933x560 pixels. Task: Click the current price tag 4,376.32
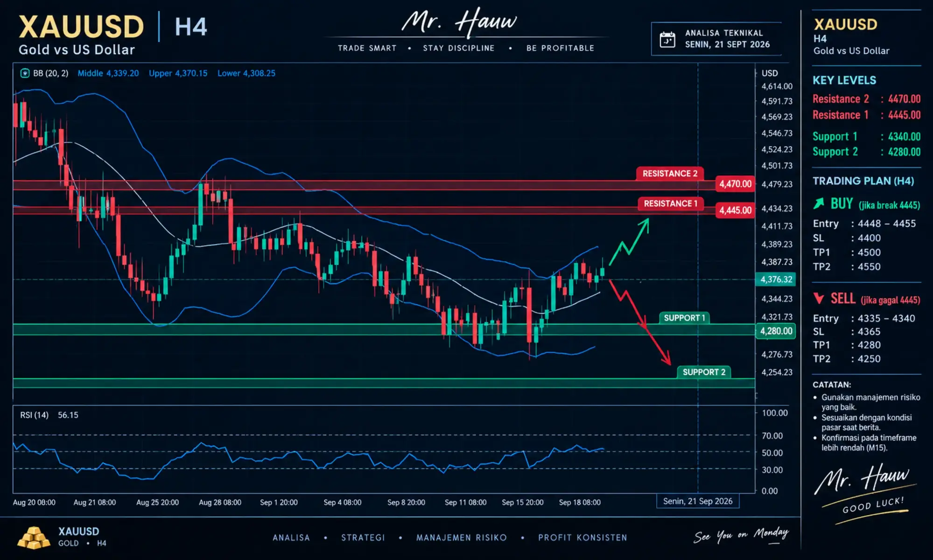(x=776, y=279)
